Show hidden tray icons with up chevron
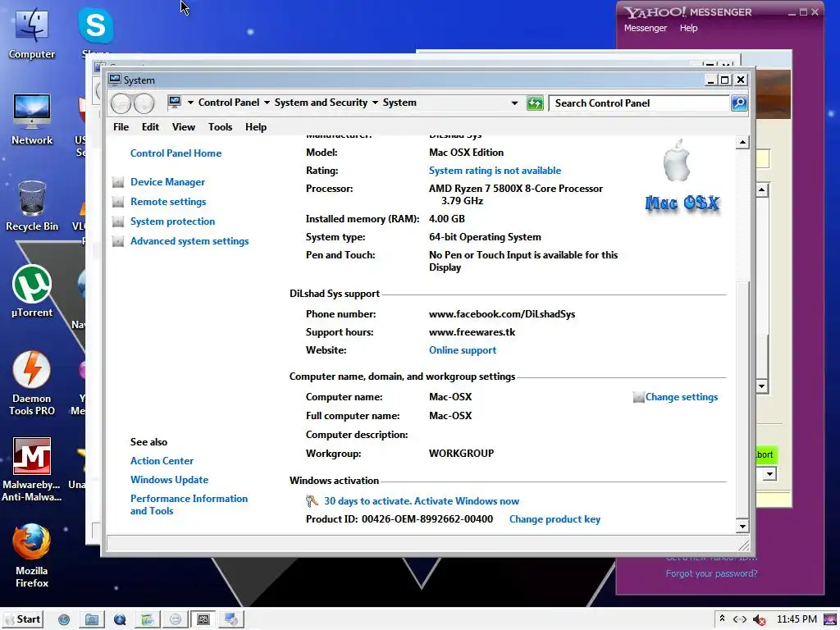840x630 pixels. pyautogui.click(x=722, y=619)
